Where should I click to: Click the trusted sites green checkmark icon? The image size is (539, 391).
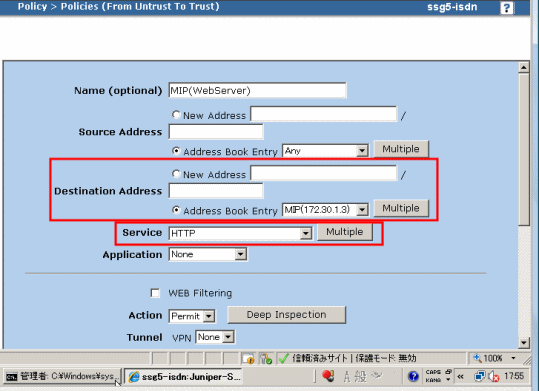pyautogui.click(x=284, y=359)
